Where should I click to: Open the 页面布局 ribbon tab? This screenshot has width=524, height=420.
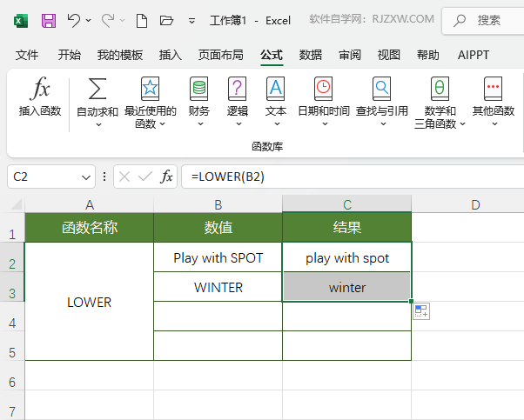pos(221,55)
